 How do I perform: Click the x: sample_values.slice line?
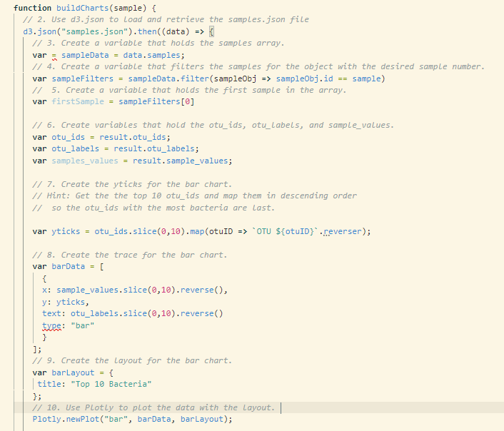click(135, 290)
